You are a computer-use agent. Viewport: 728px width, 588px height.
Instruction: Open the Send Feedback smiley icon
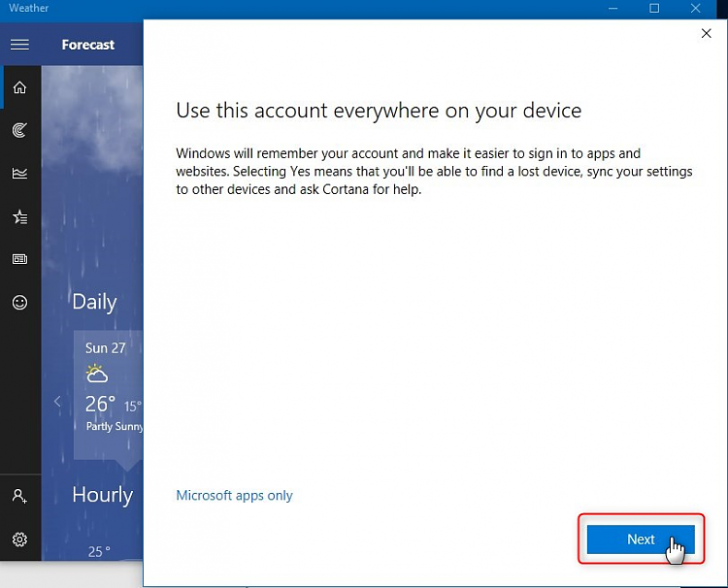point(19,303)
